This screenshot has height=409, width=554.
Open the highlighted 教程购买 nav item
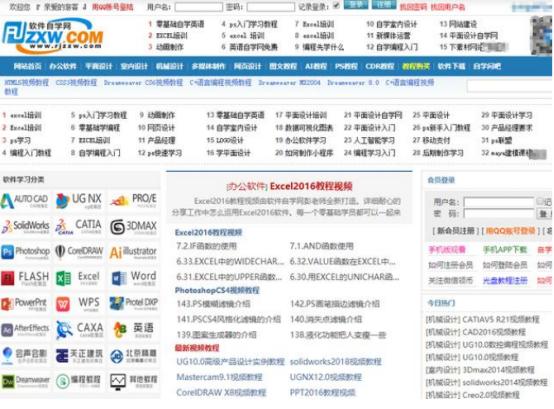tap(416, 66)
